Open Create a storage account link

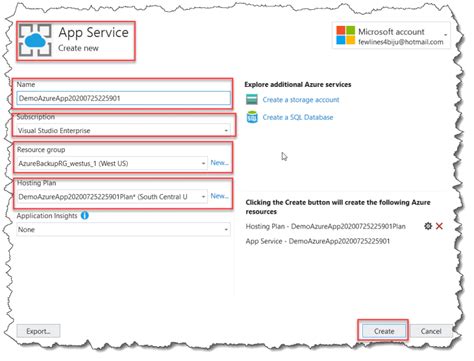301,100
